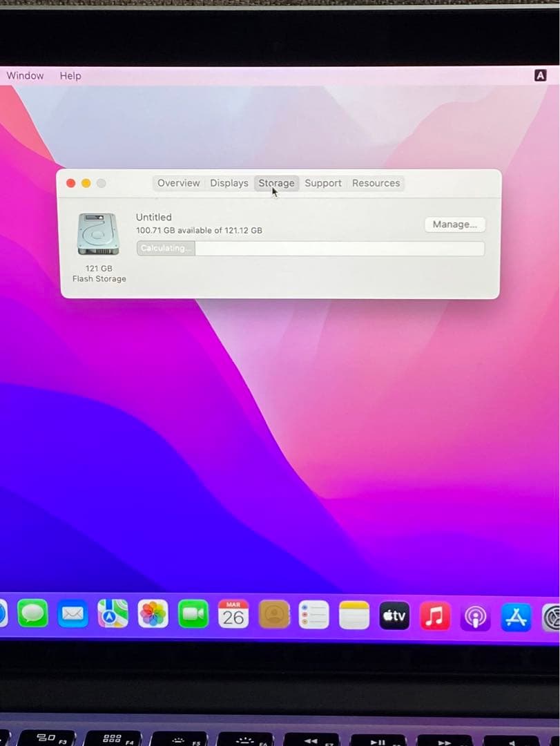Click the Calendar icon showing March 26
Viewport: 560px width, 746px height.
(x=233, y=614)
